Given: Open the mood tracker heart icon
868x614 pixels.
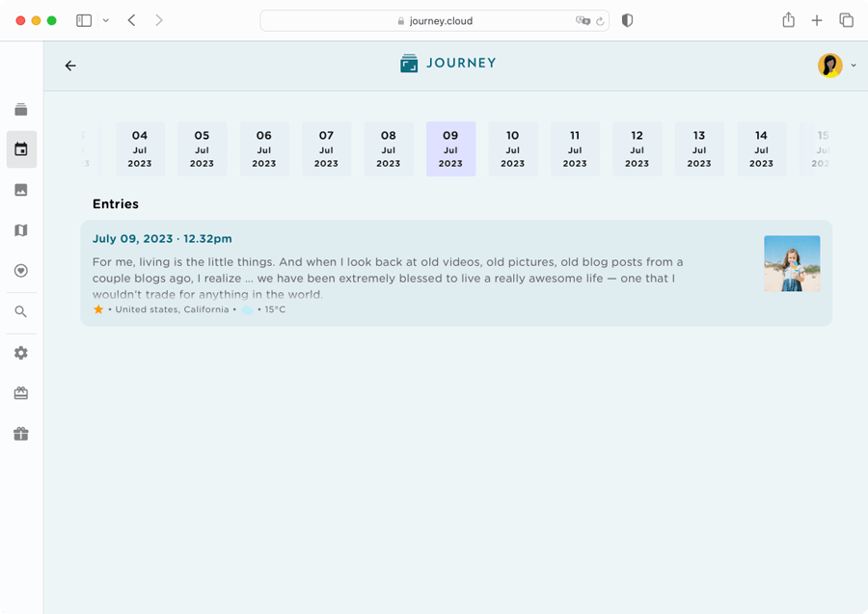Looking at the screenshot, I should (x=20, y=271).
